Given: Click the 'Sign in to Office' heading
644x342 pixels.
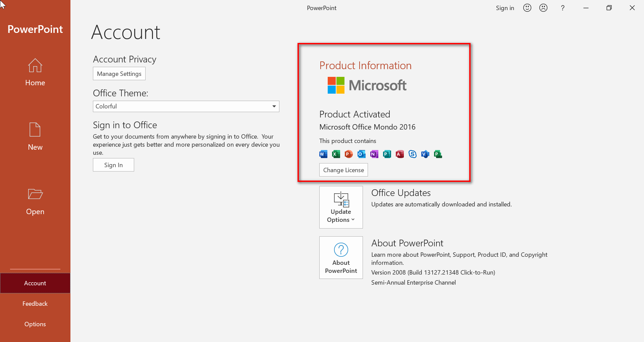Looking at the screenshot, I should click(x=125, y=125).
